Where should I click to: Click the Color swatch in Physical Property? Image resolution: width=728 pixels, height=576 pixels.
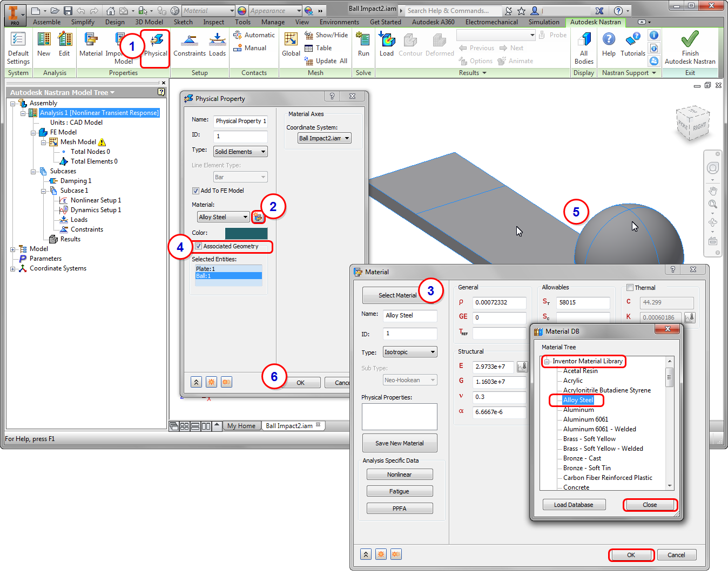coord(246,233)
